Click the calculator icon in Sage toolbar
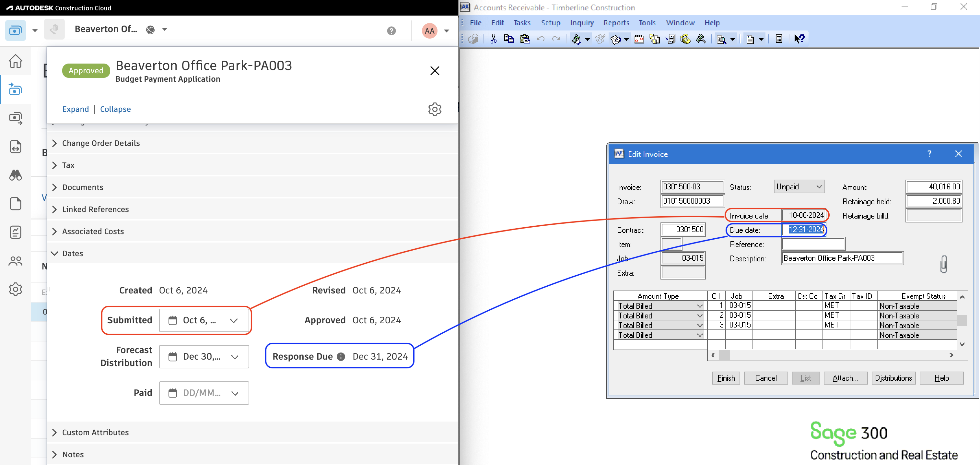 pyautogui.click(x=779, y=39)
